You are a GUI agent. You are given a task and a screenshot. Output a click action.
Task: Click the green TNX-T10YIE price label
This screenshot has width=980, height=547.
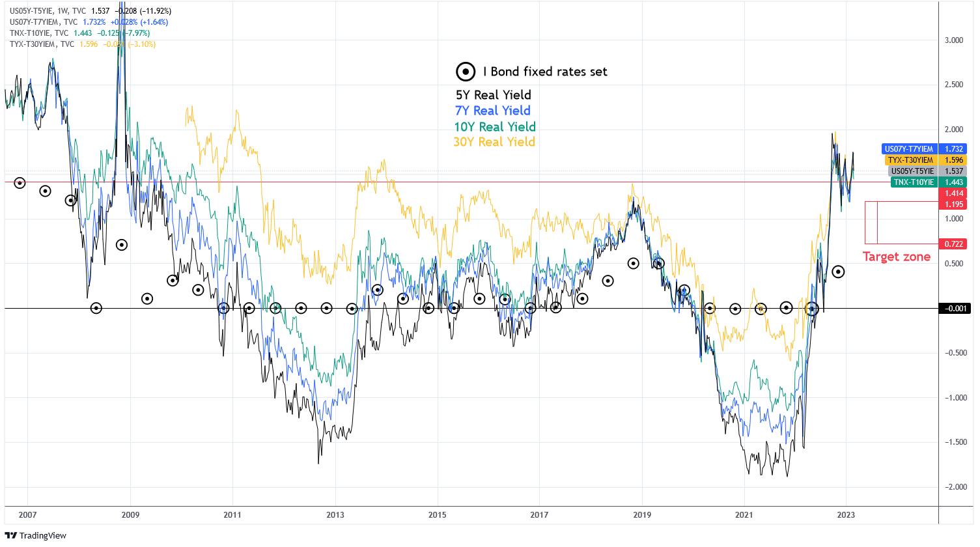pyautogui.click(x=914, y=182)
